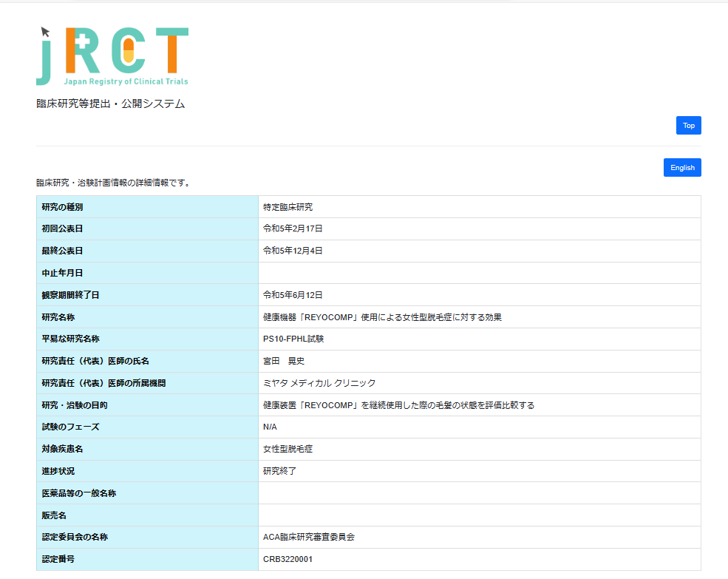Select the 試験のフェーズ label cell

click(147, 427)
